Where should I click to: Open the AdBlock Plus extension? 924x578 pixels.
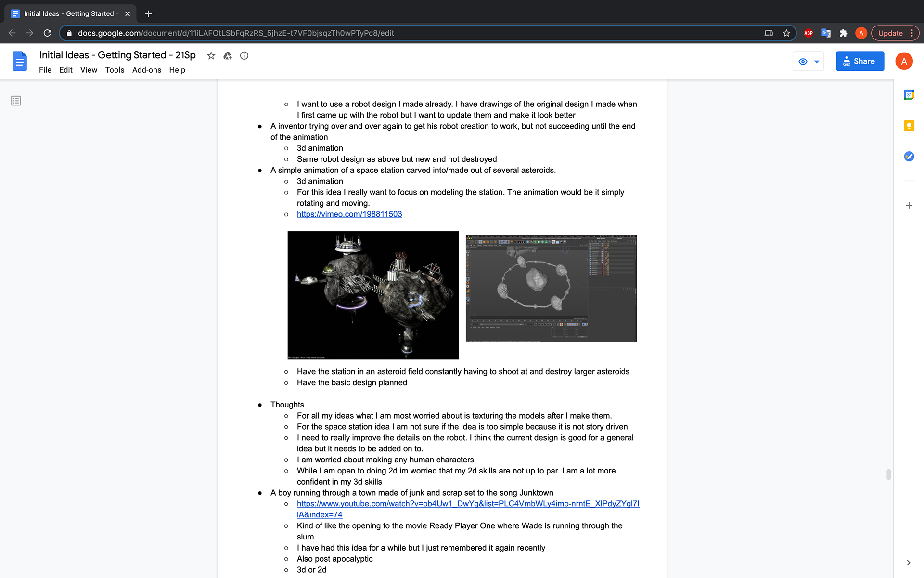pyautogui.click(x=808, y=33)
